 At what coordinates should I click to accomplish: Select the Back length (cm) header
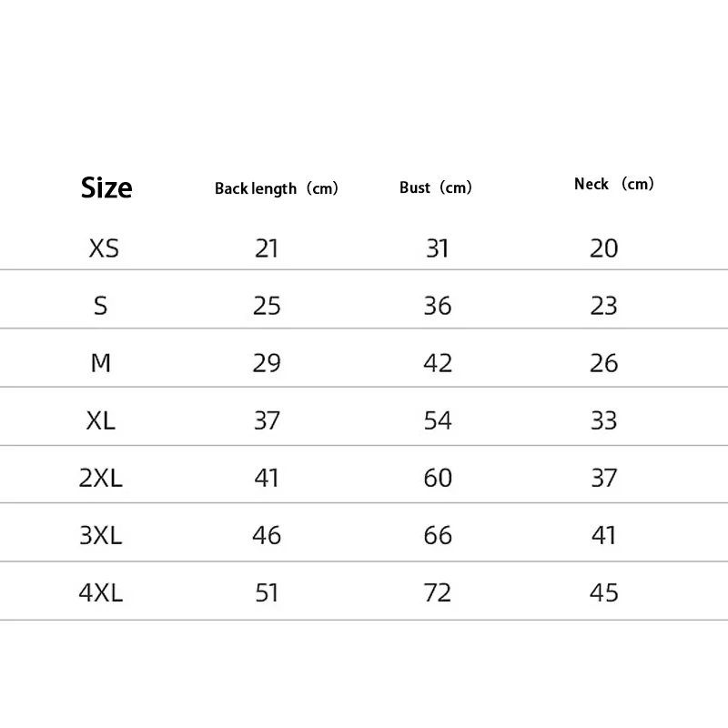(276, 188)
